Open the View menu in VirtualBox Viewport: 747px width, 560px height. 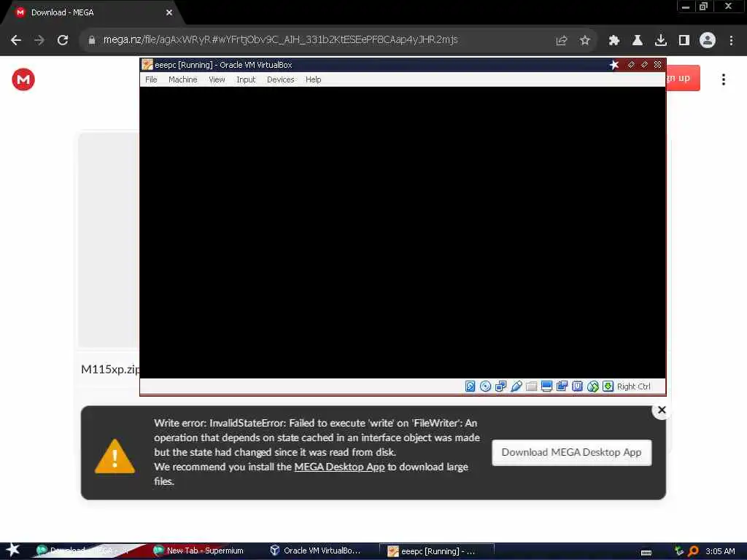click(x=217, y=79)
